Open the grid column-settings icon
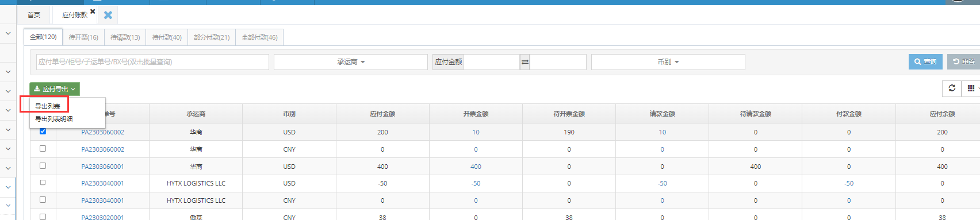Screen dimensions: 980x220 971,88
